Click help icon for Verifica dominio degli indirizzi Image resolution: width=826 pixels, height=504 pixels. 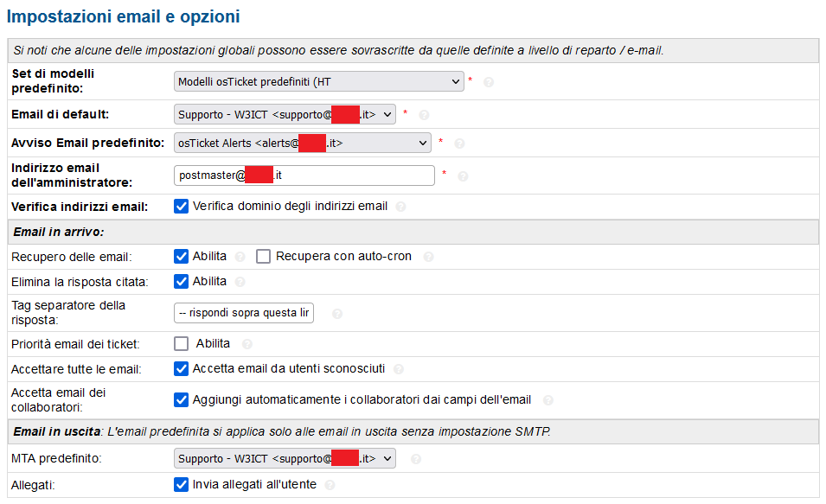pos(400,207)
